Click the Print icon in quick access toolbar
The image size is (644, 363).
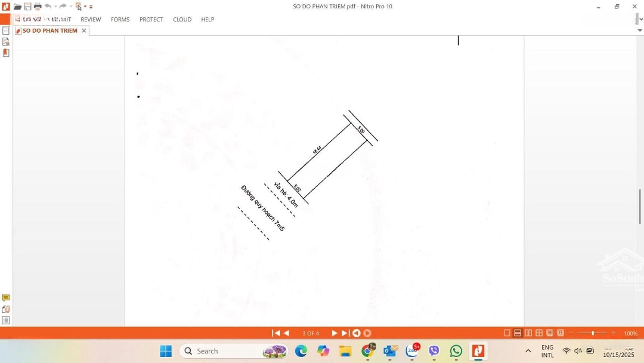[x=38, y=7]
